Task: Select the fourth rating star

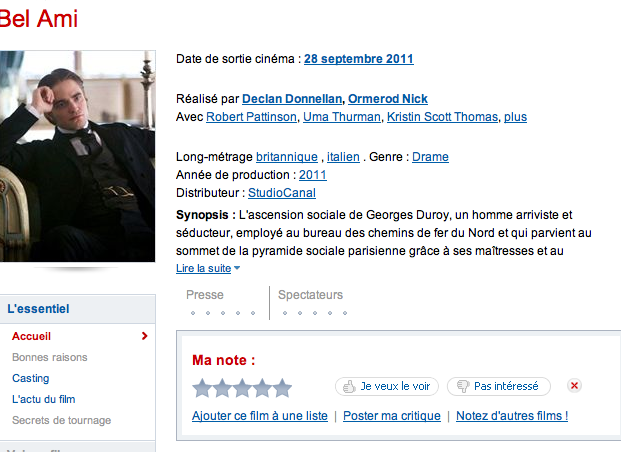Action: tap(262, 388)
